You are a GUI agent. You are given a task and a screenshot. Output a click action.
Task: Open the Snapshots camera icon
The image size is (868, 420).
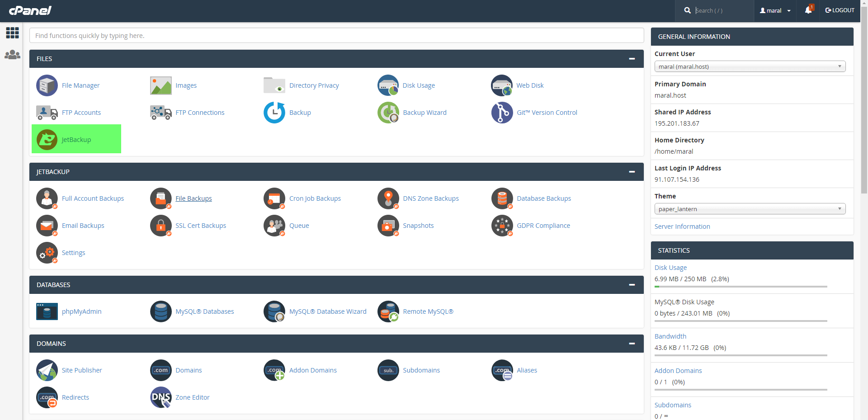click(388, 226)
